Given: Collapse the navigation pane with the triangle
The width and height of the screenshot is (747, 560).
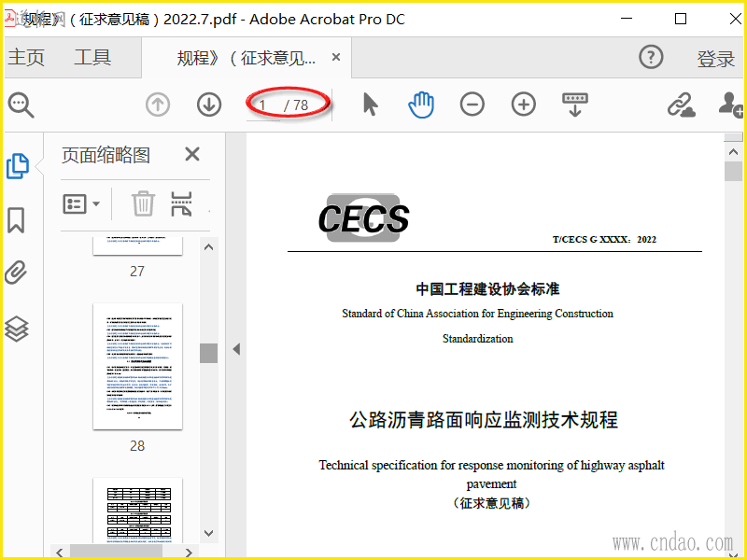Looking at the screenshot, I should [236, 349].
